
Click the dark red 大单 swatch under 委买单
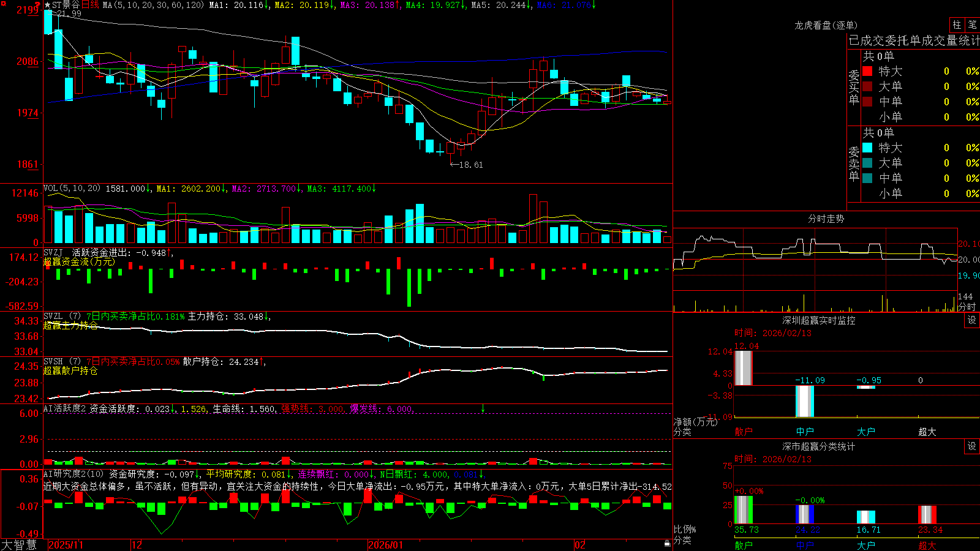click(867, 86)
